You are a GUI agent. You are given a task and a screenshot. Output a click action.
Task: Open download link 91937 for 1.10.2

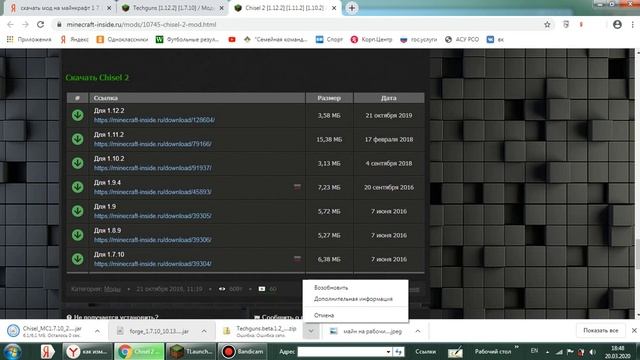click(x=153, y=168)
